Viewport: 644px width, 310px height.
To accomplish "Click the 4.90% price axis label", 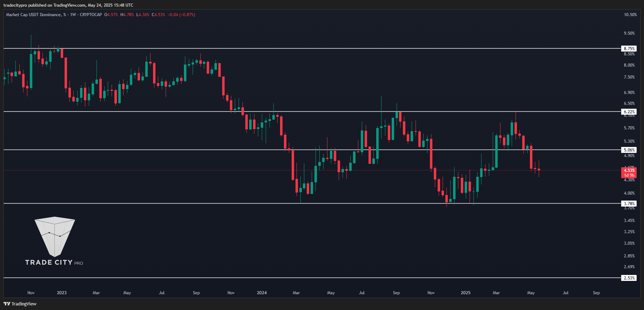I will click(629, 156).
